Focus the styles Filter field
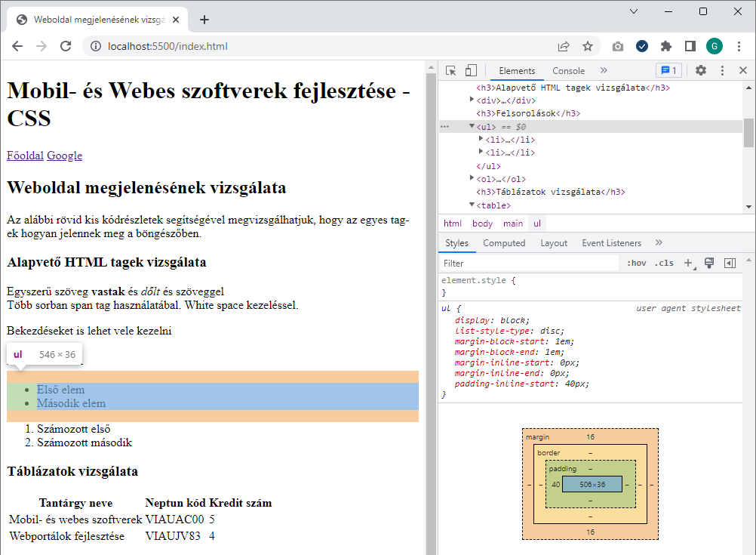This screenshot has height=555, width=756. [528, 263]
